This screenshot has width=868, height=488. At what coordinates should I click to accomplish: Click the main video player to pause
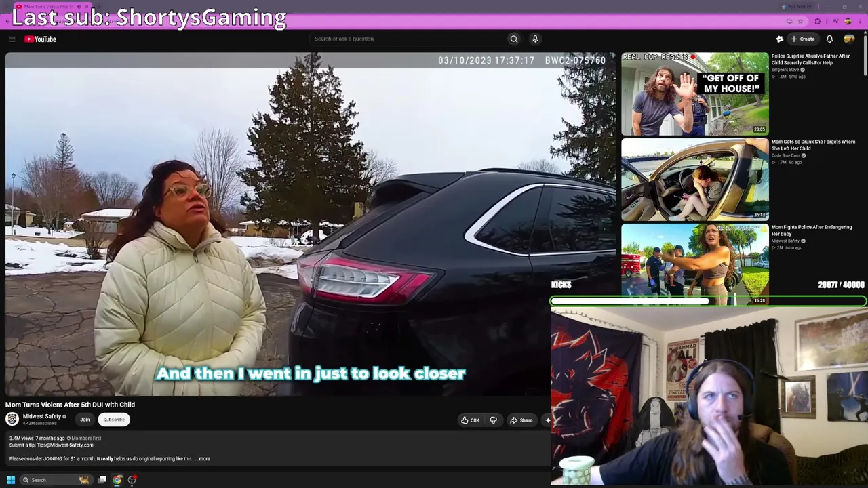tap(311, 224)
